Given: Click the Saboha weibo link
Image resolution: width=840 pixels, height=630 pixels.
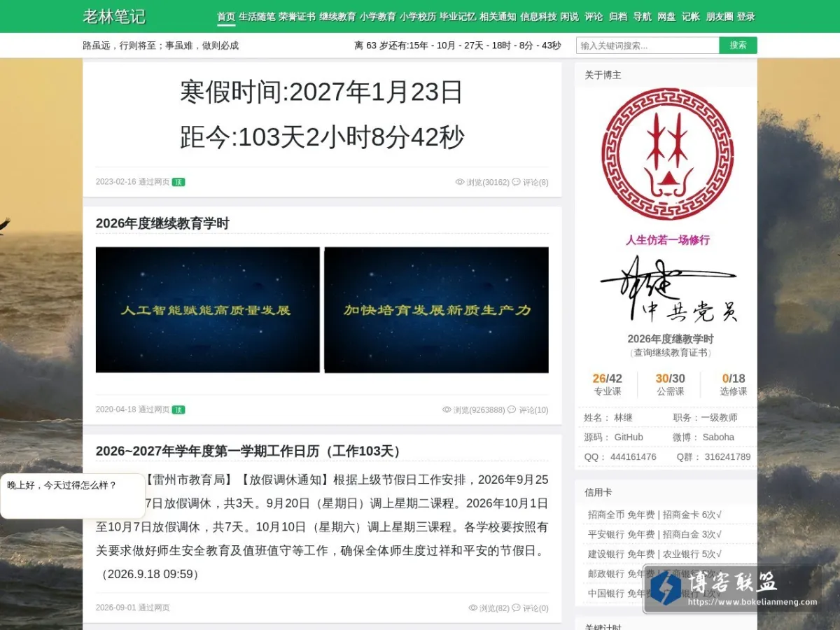Looking at the screenshot, I should (x=718, y=437).
